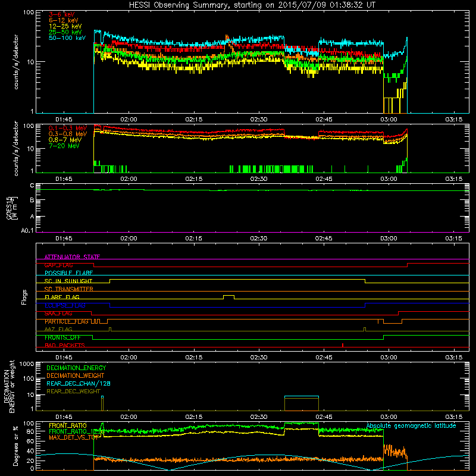Select the 50-100 keV legend label
Screen dimensions: 476x476
pos(67,38)
